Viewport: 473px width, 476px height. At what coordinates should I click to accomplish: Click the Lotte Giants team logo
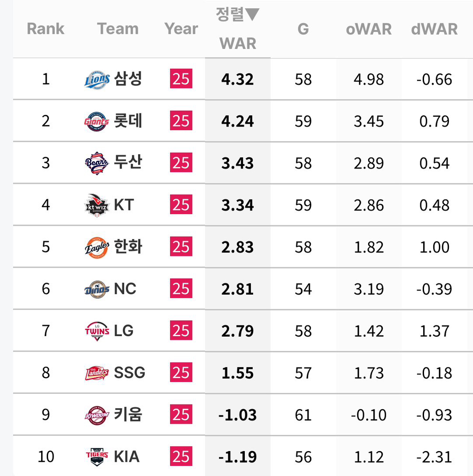tap(97, 121)
